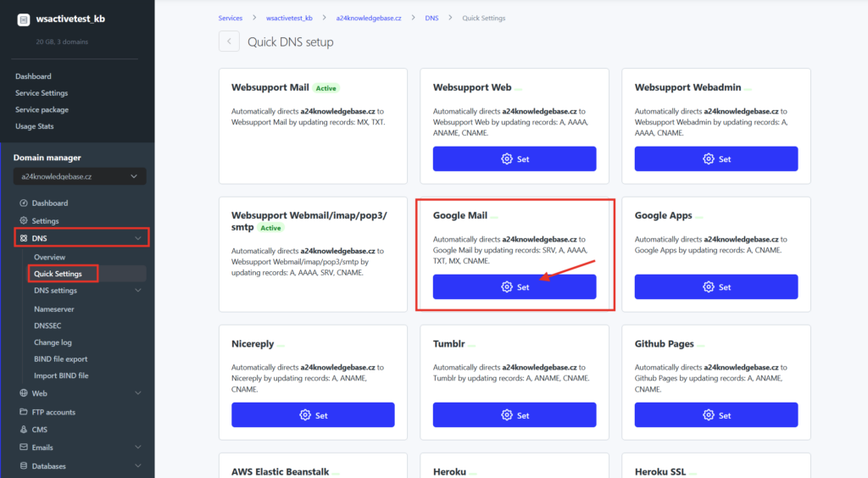The width and height of the screenshot is (868, 478).
Task: Open DNS settings submenu item
Action: click(55, 291)
